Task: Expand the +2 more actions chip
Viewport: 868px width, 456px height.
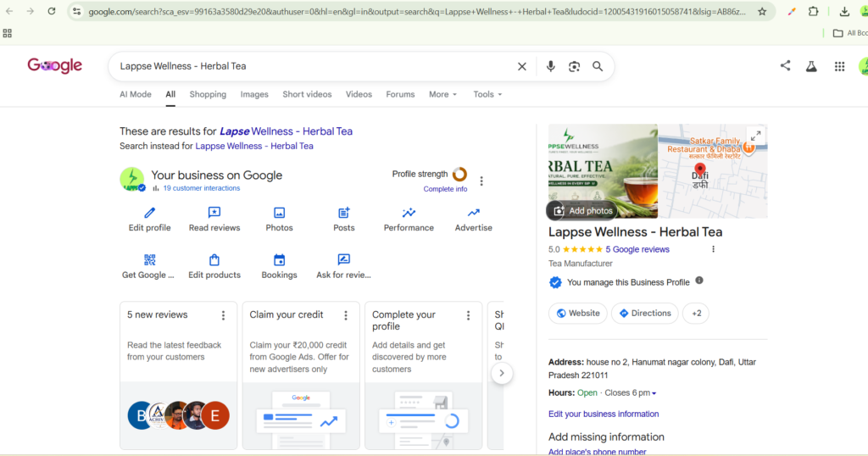Action: [x=696, y=314]
